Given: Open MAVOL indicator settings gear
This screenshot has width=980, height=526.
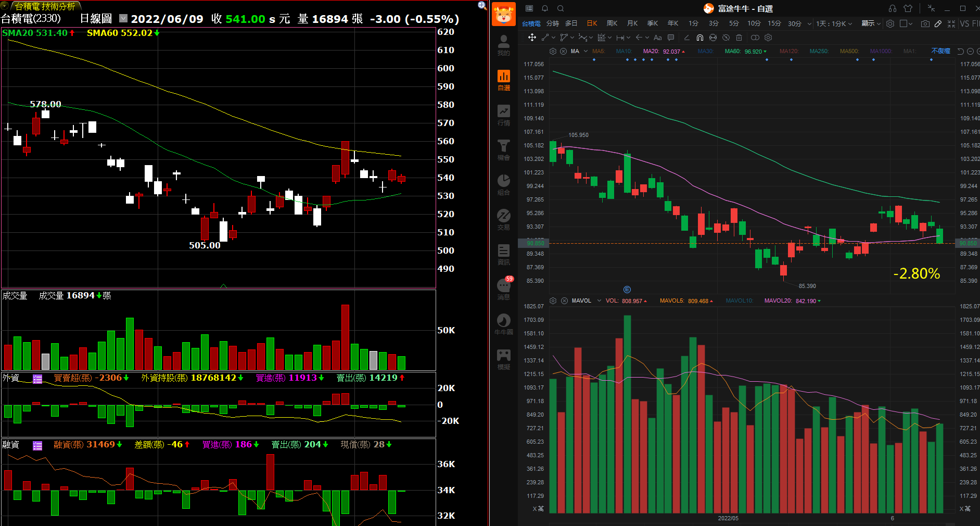Looking at the screenshot, I should tap(553, 300).
